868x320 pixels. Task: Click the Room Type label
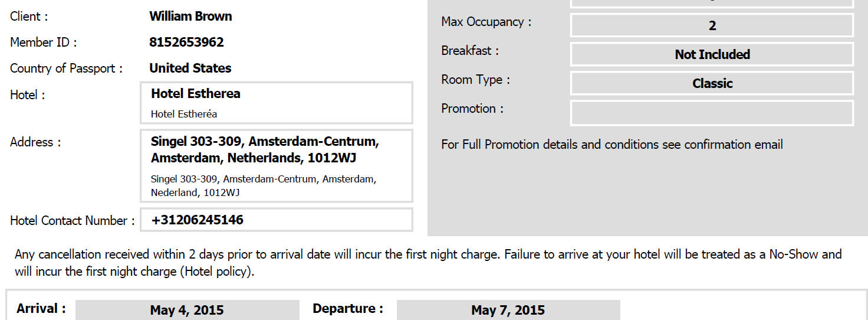click(x=475, y=80)
